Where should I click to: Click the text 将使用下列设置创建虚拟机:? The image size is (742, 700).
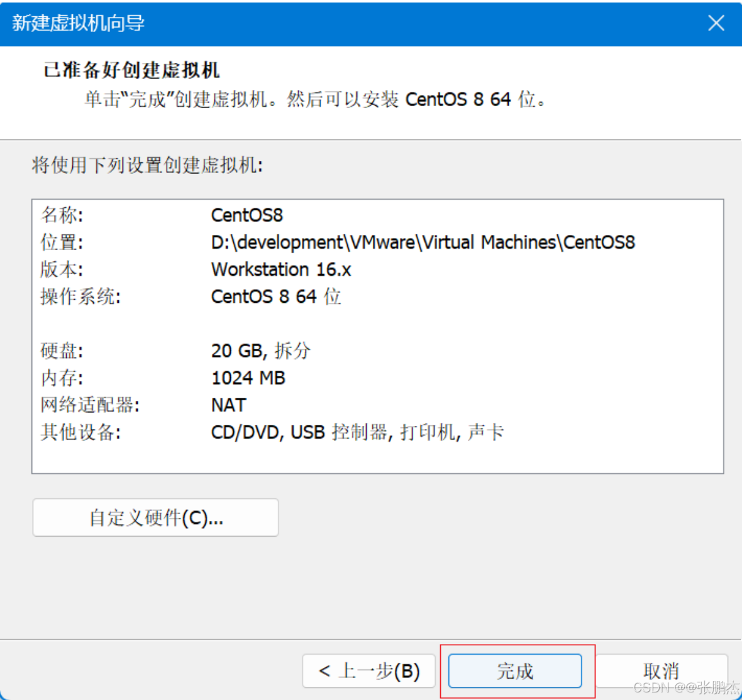pos(147,165)
